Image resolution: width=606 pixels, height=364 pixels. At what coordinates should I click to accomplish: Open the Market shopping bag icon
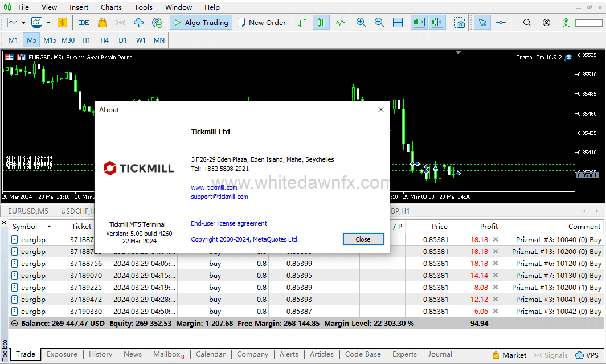pos(102,23)
